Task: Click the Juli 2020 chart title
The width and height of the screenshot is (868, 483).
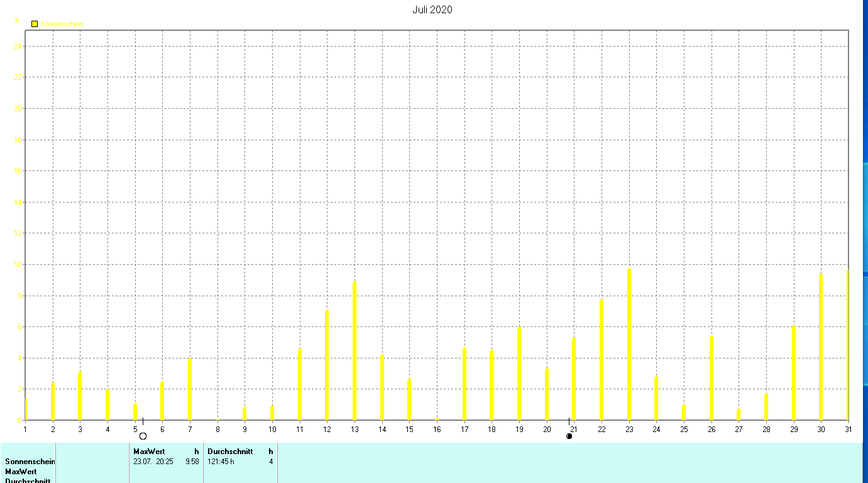Action: tap(432, 9)
